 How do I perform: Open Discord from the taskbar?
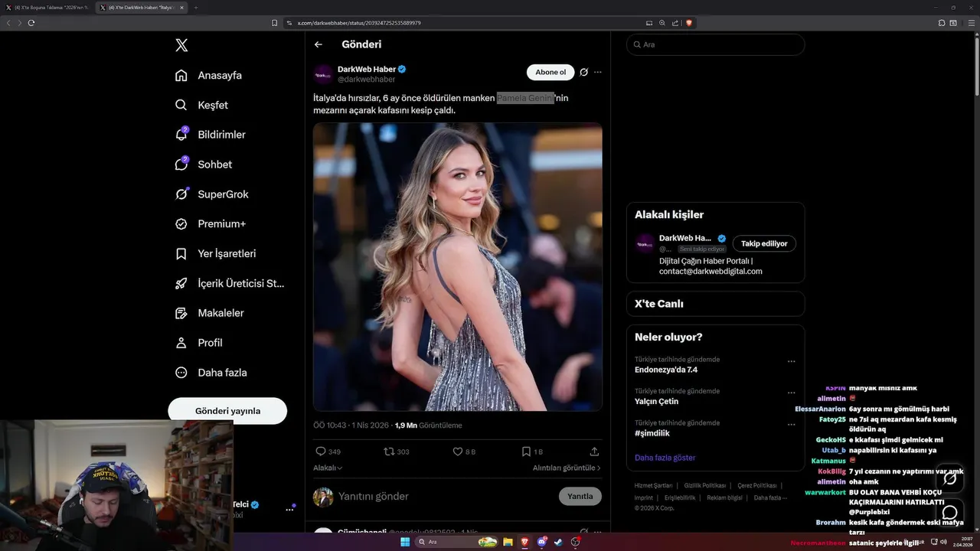pyautogui.click(x=541, y=542)
